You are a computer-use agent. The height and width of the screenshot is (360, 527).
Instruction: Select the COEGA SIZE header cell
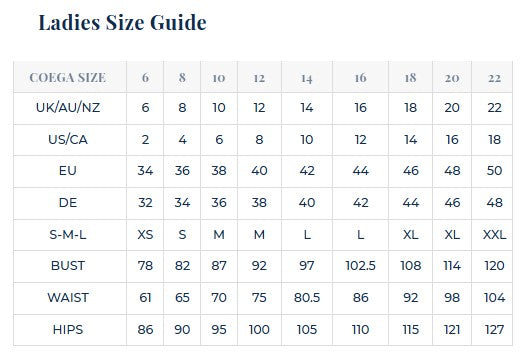[x=68, y=78]
